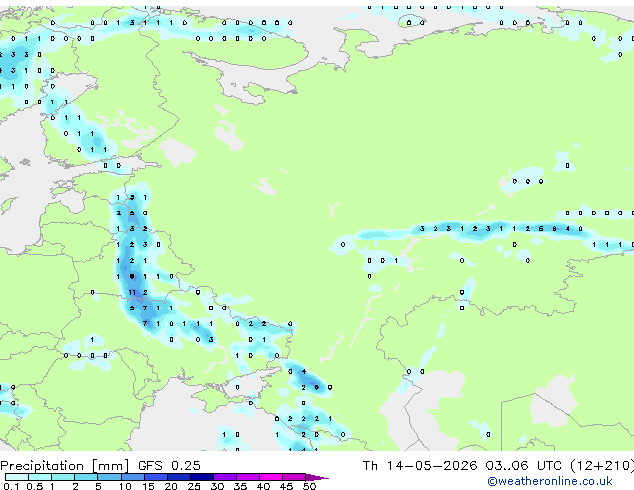
Task: Click the '(12+210)' forecast offset text
Action: click(x=602, y=466)
